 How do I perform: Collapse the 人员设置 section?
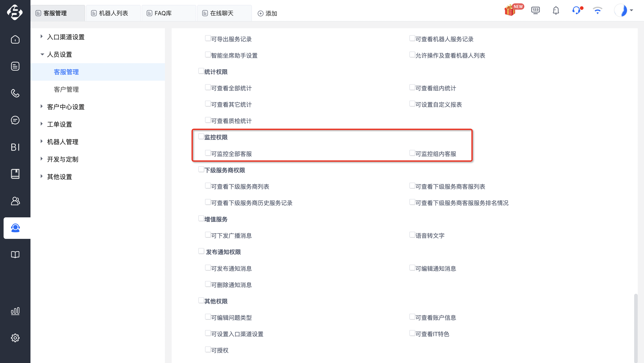[42, 54]
